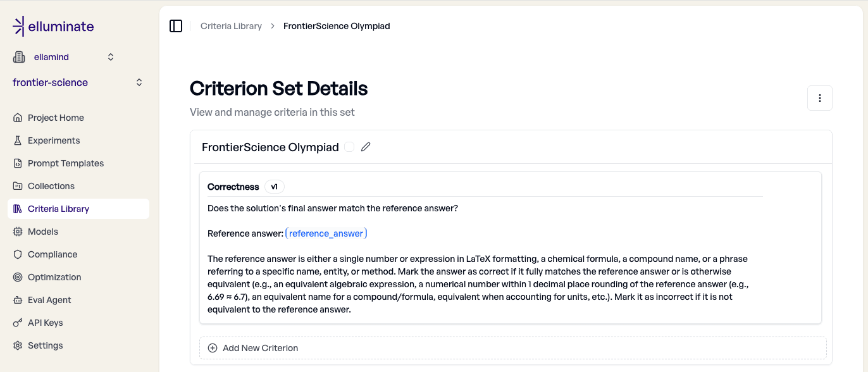Open the Models section
Screen dimensions: 868x372
[x=44, y=231]
